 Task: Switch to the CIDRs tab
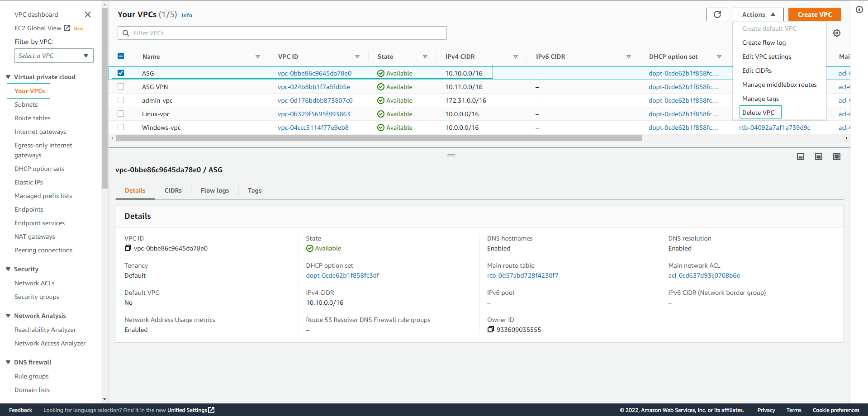[x=173, y=190]
